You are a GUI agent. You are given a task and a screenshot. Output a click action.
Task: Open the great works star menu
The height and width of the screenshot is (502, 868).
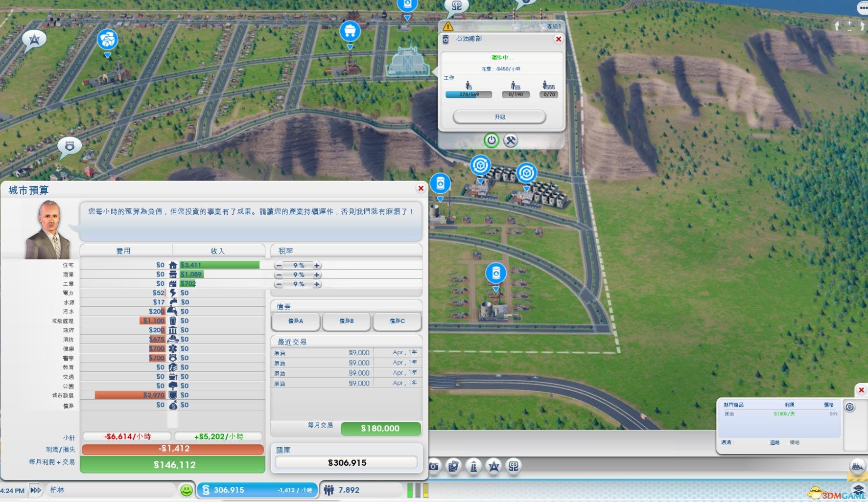(x=493, y=466)
